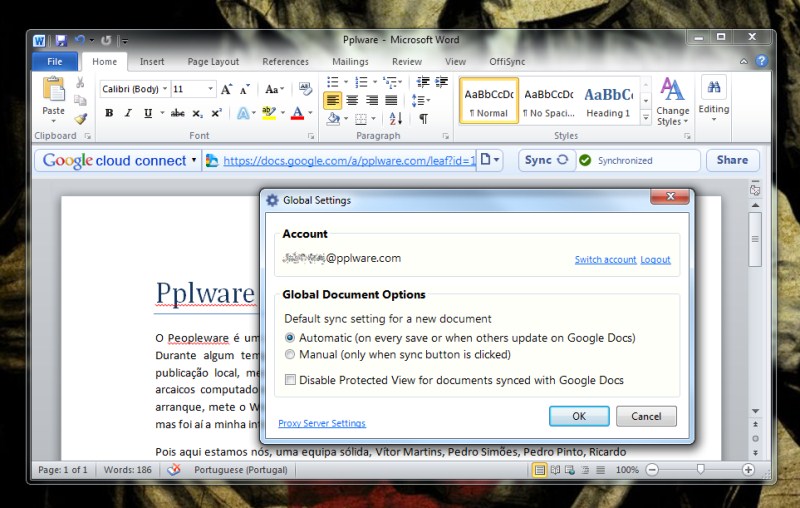The width and height of the screenshot is (800, 508).
Task: Open spelling check icon in status bar
Action: (x=174, y=469)
